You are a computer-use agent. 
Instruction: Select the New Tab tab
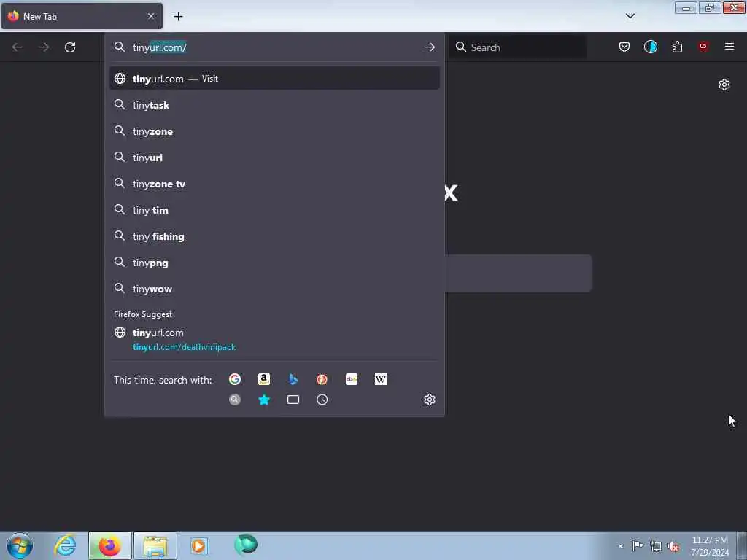[82, 16]
